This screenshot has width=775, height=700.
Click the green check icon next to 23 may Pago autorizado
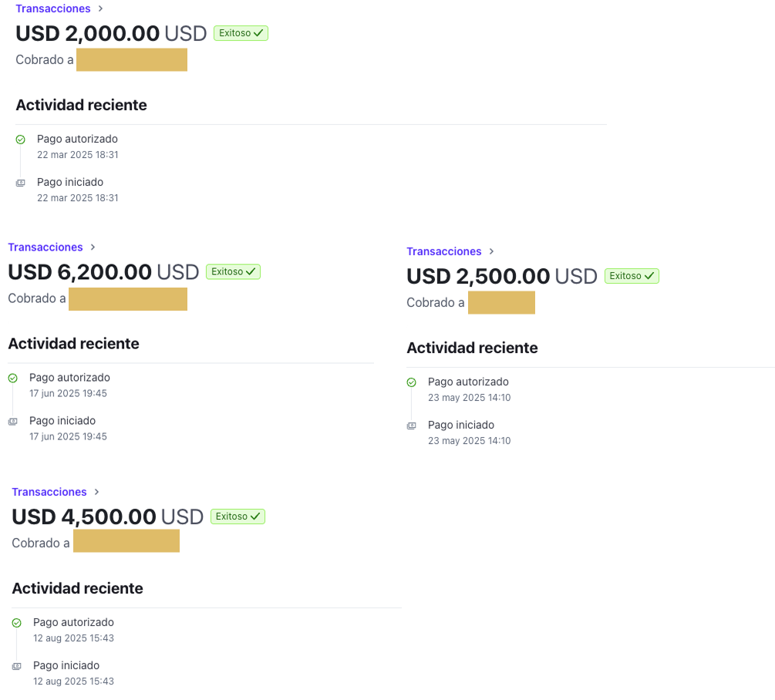[411, 382]
